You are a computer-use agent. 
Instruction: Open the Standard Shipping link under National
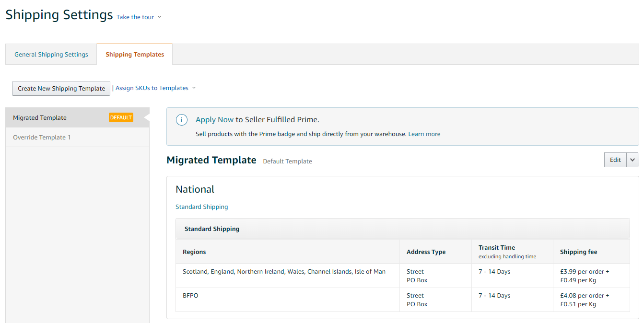click(x=201, y=207)
